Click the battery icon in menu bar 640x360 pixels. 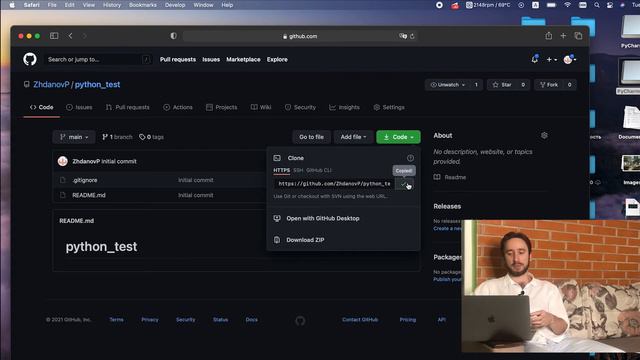551,5
